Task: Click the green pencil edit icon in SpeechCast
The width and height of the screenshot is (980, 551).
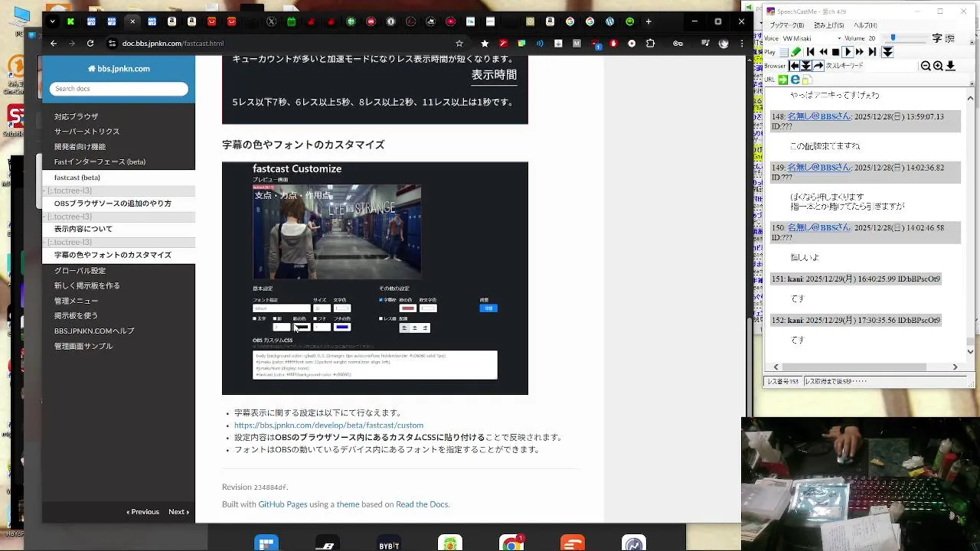Action: coord(795,52)
